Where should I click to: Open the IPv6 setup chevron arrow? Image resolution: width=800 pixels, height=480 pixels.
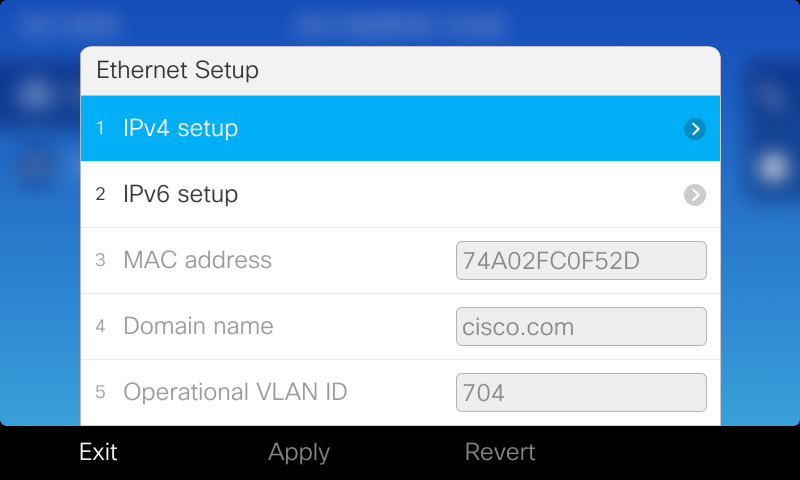coord(695,195)
